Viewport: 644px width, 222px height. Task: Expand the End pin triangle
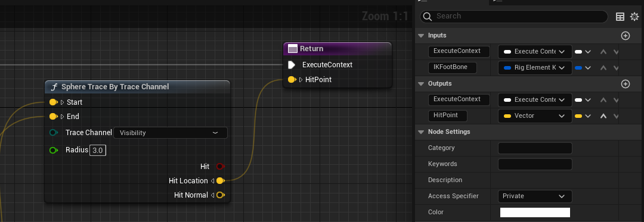(63, 117)
